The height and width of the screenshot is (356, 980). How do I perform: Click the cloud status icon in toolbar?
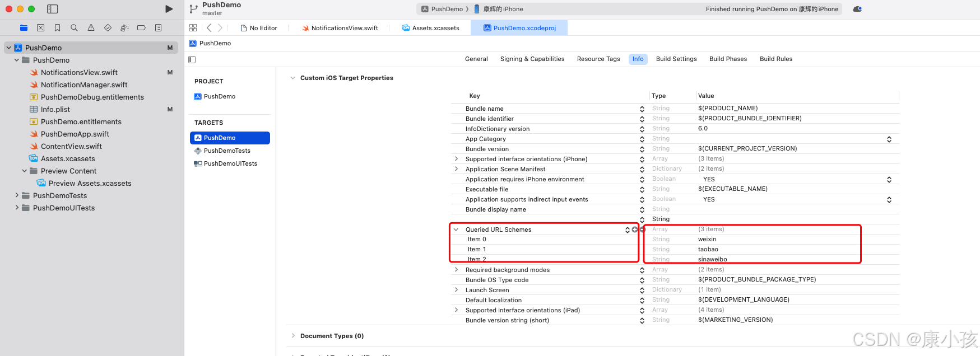857,9
